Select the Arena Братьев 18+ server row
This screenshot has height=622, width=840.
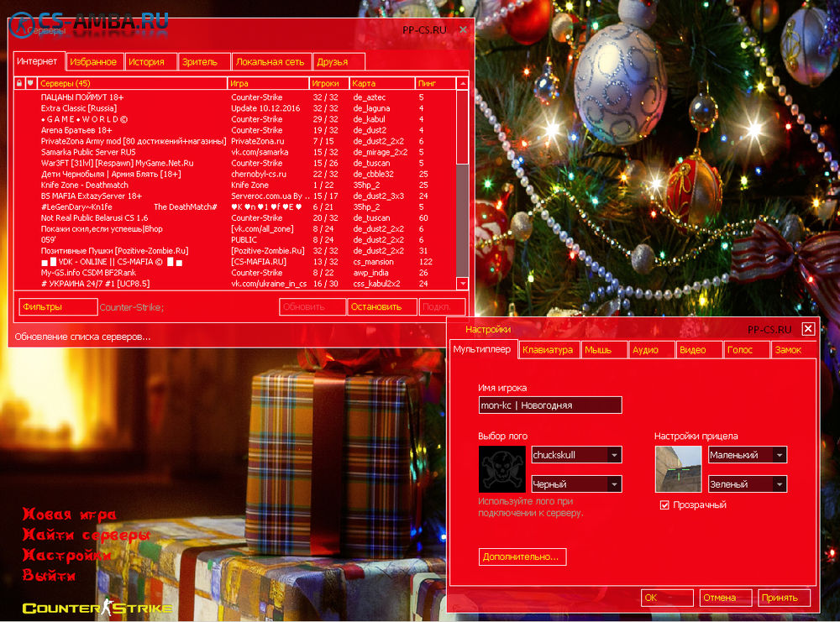click(235, 130)
